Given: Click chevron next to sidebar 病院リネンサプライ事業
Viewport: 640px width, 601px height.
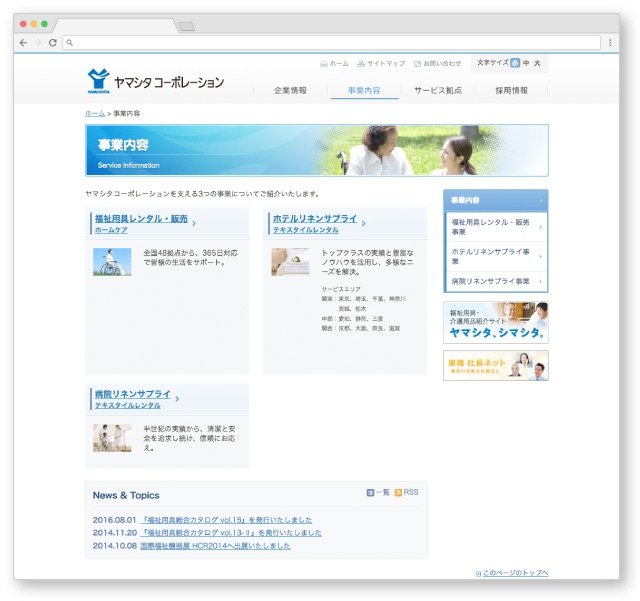Looking at the screenshot, I should pos(540,282).
